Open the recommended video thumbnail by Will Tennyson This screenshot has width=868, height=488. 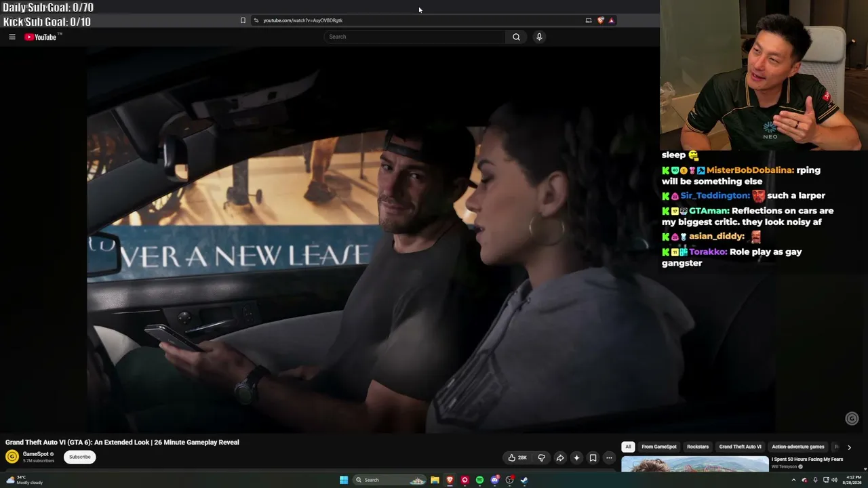click(695, 464)
